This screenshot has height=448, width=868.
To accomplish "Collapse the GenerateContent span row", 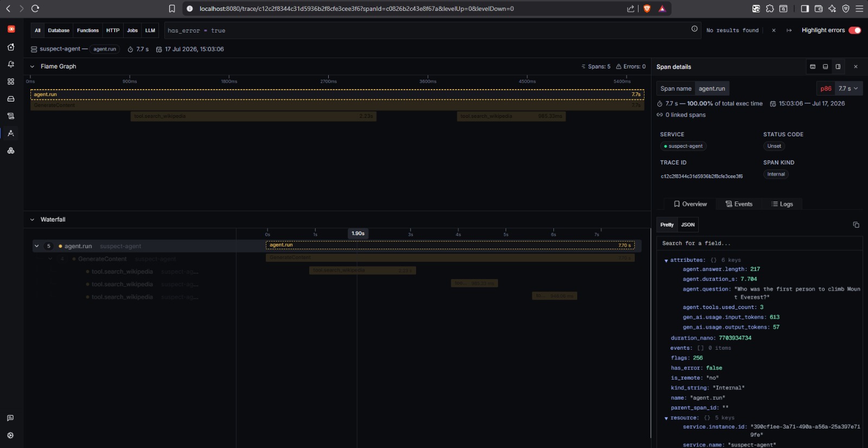I will tap(50, 259).
